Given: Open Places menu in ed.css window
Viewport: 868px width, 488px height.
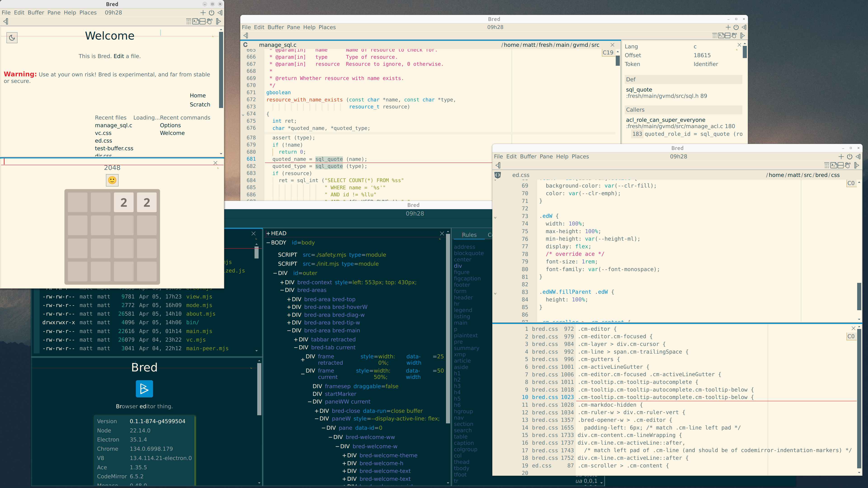Looking at the screenshot, I should click(x=580, y=157).
